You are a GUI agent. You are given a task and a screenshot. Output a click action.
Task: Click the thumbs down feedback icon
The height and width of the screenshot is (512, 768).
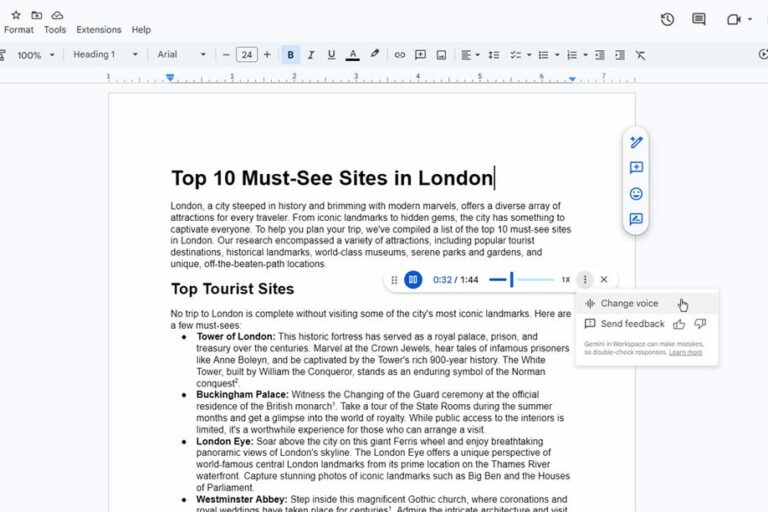(x=700, y=324)
